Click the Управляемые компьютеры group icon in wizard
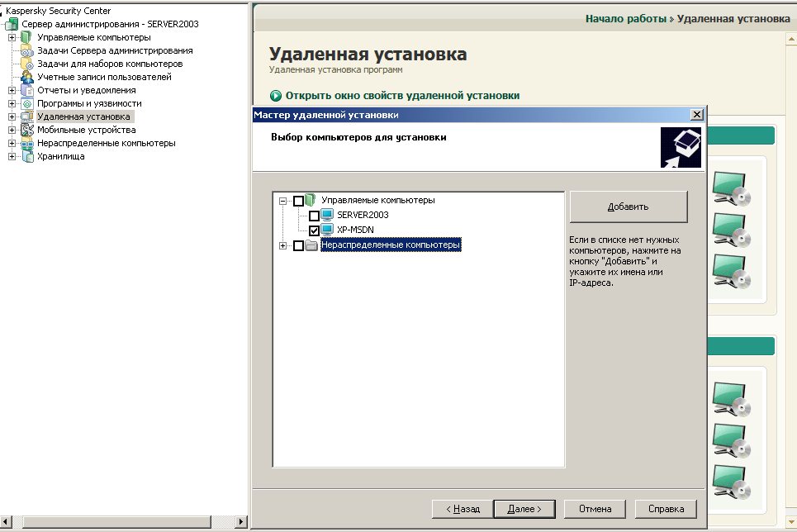This screenshot has height=532, width=797. pyautogui.click(x=311, y=200)
